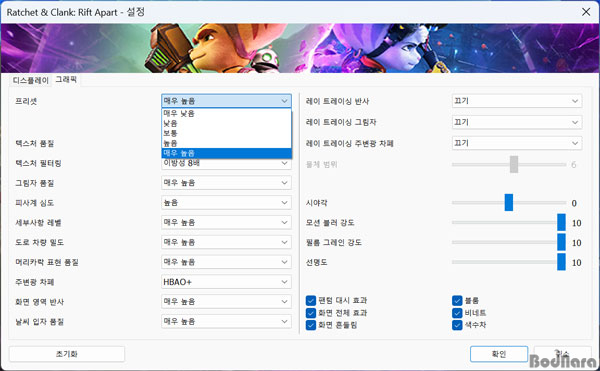Image resolution: width=600 pixels, height=371 pixels.
Task: Uncheck the 팬텀 대시 효과 checkbox
Action: (x=311, y=301)
